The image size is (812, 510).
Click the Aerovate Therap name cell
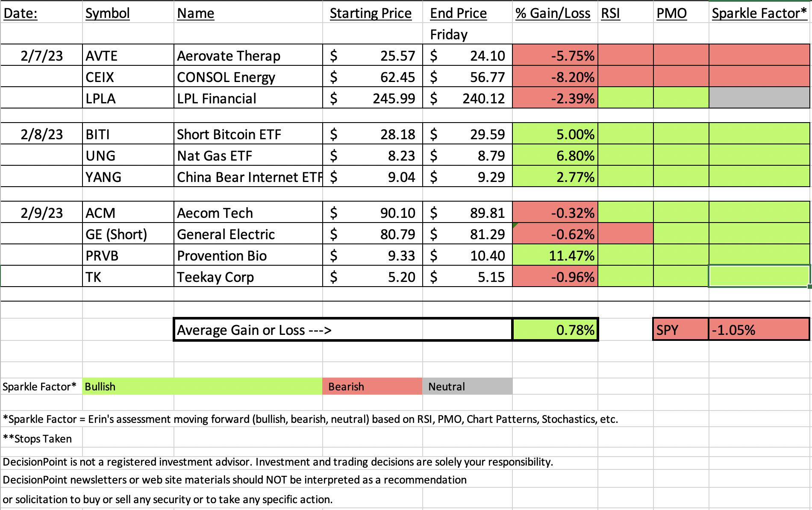tap(248, 55)
